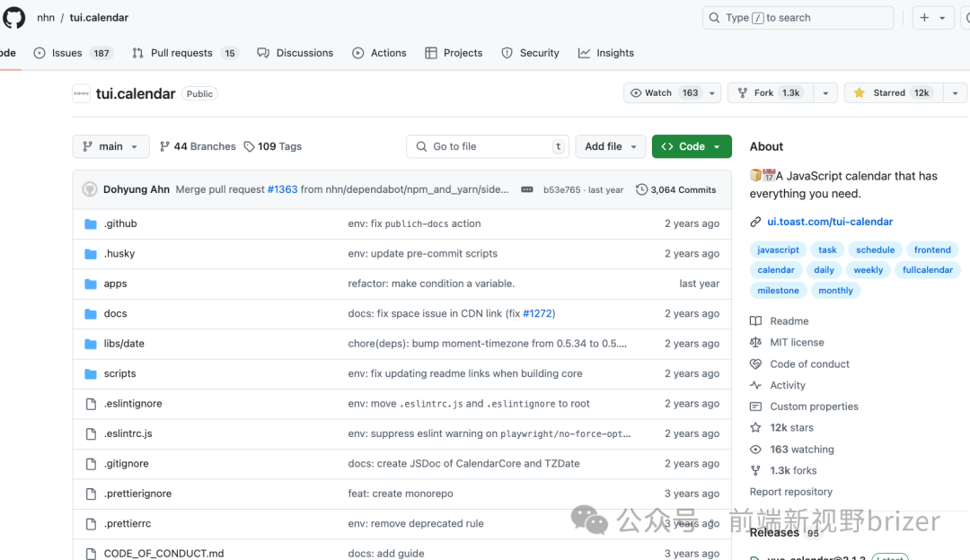Toggle the Starred button

[x=894, y=92]
